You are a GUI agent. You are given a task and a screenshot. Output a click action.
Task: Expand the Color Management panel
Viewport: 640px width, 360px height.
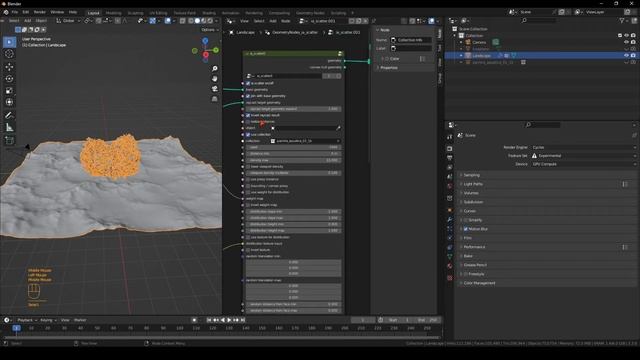[546, 283]
